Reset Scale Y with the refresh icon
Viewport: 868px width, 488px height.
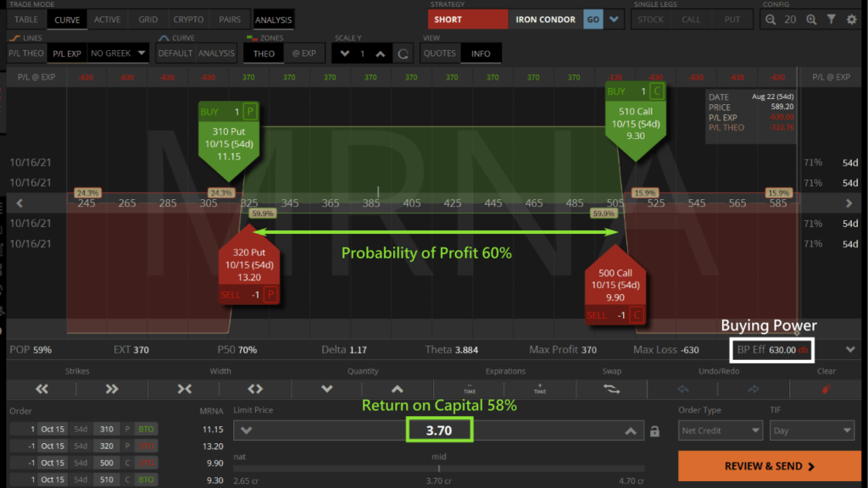[403, 53]
